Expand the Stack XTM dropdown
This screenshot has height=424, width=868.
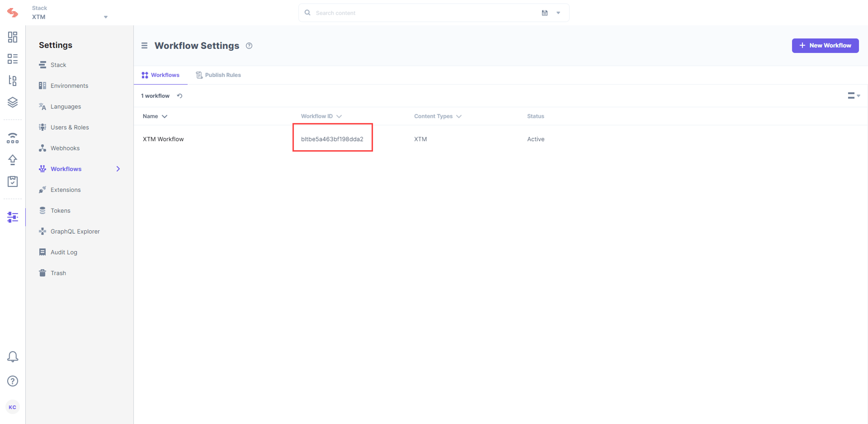point(106,17)
